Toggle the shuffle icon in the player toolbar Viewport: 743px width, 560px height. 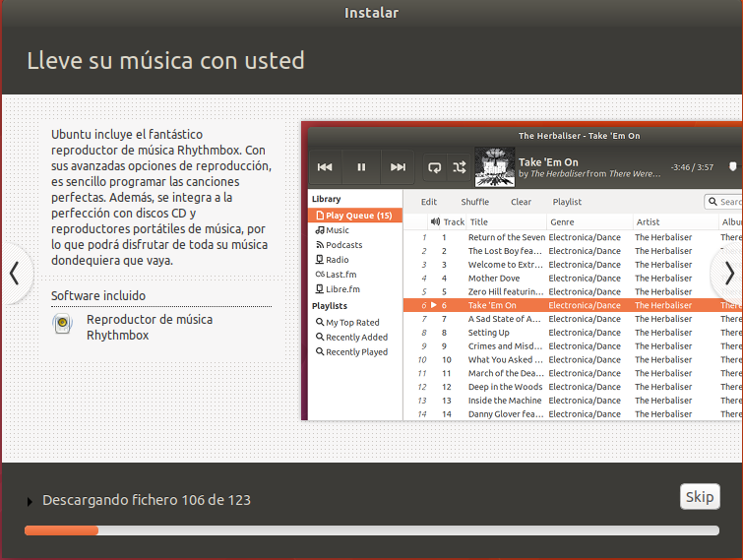point(460,166)
